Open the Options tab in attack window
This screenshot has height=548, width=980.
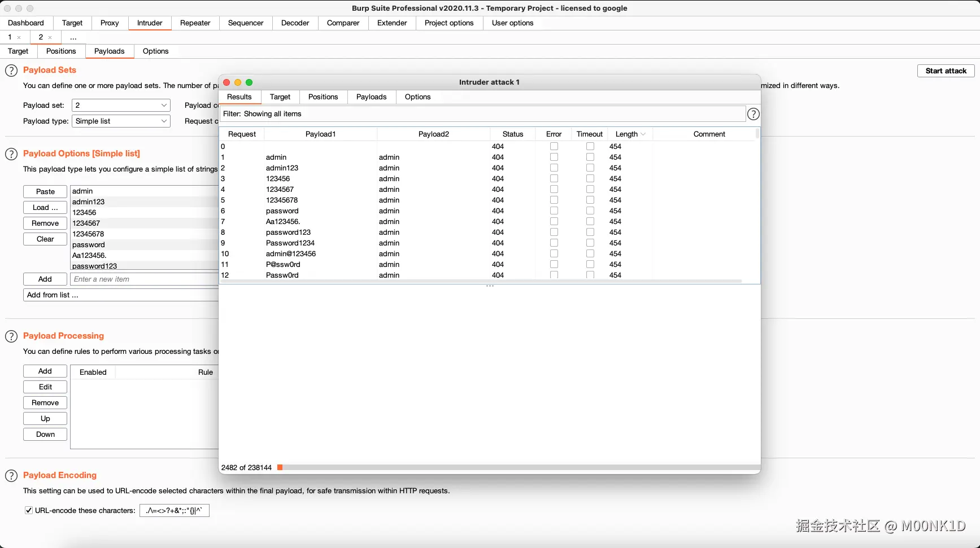(417, 97)
